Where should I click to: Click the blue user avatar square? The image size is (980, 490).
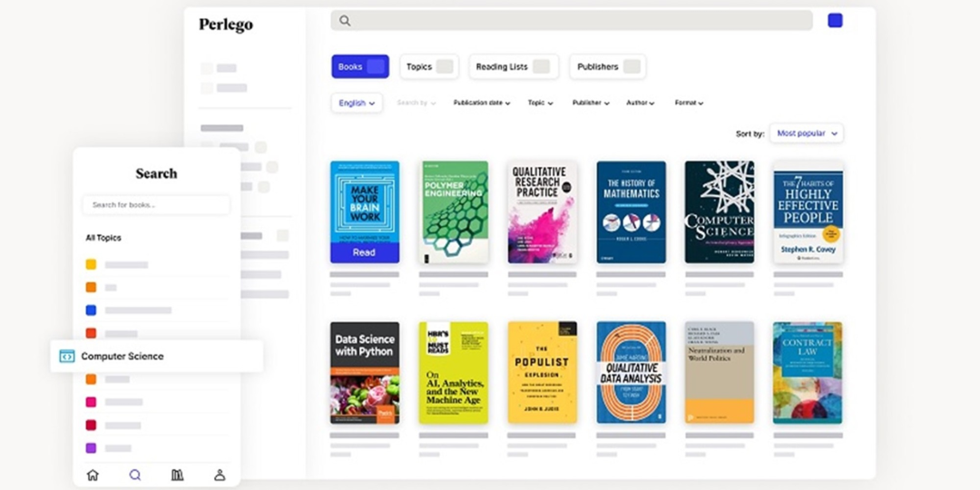tap(835, 20)
